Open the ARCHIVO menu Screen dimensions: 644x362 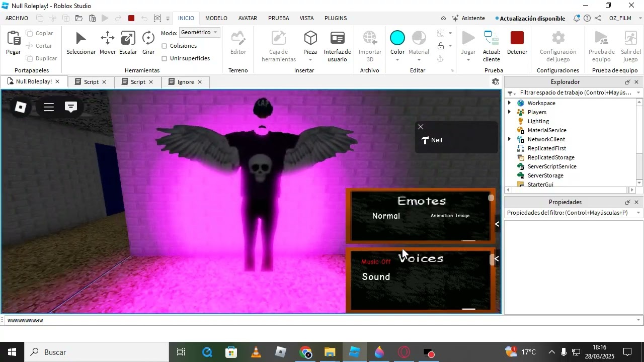17,18
